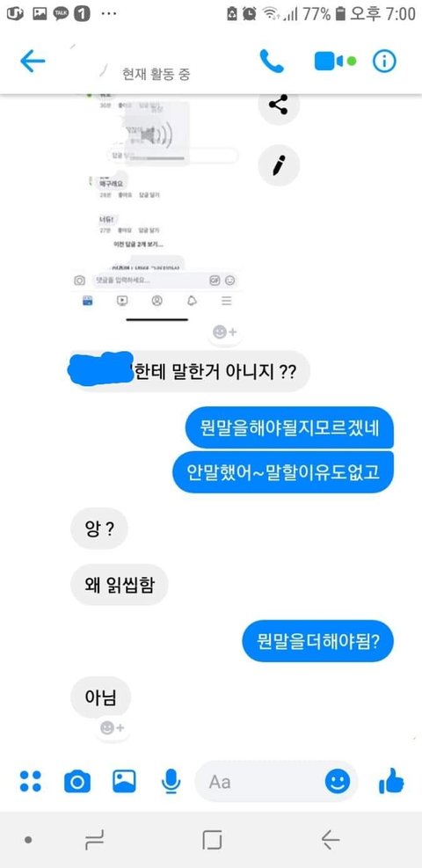Start a voice call with phone icon
Viewport: 422px width, 868px height.
coord(272,61)
